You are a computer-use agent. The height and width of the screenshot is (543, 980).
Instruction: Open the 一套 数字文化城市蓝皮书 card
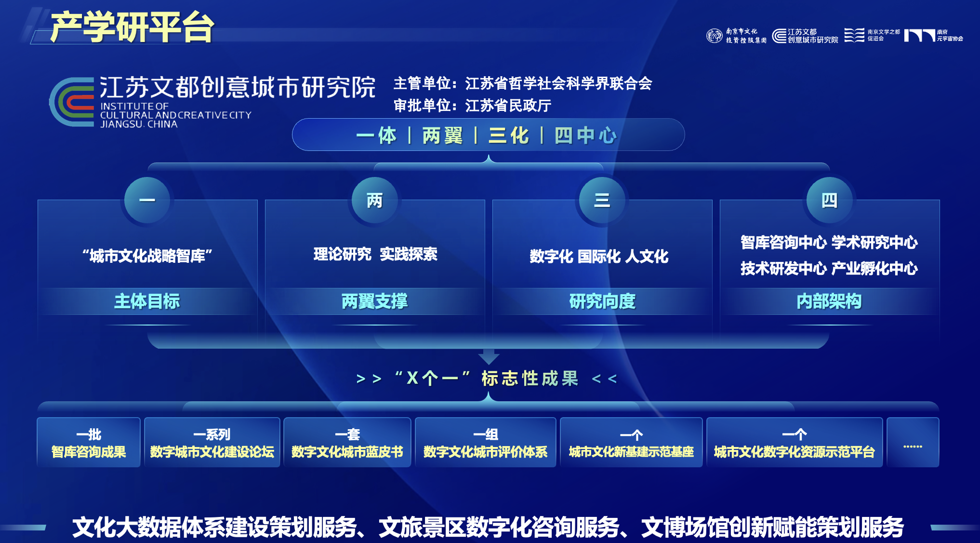coord(347,442)
